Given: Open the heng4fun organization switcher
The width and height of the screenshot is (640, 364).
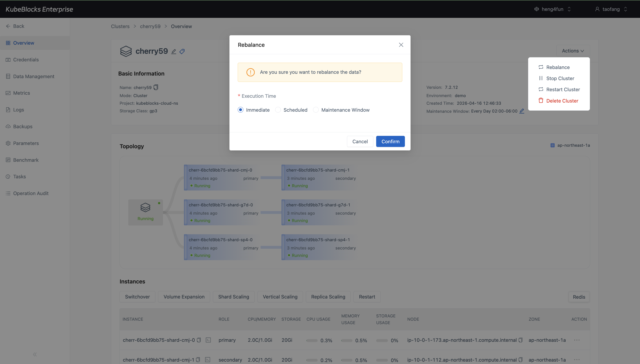Looking at the screenshot, I should click(x=552, y=9).
